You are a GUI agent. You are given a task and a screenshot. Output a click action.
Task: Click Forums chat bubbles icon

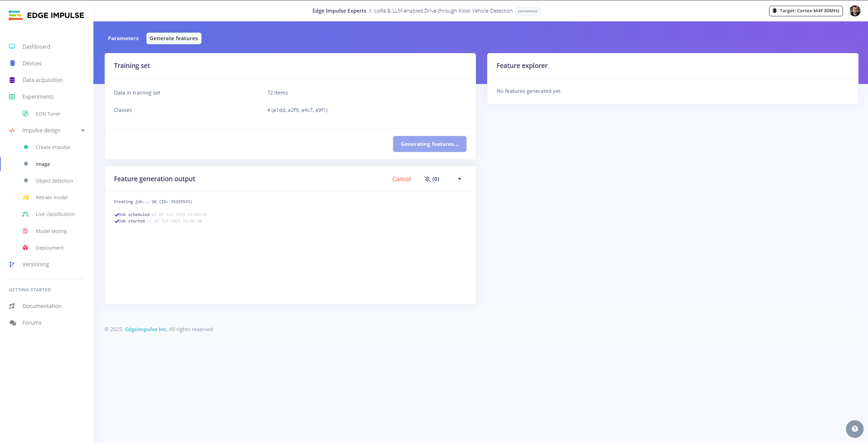(13, 322)
